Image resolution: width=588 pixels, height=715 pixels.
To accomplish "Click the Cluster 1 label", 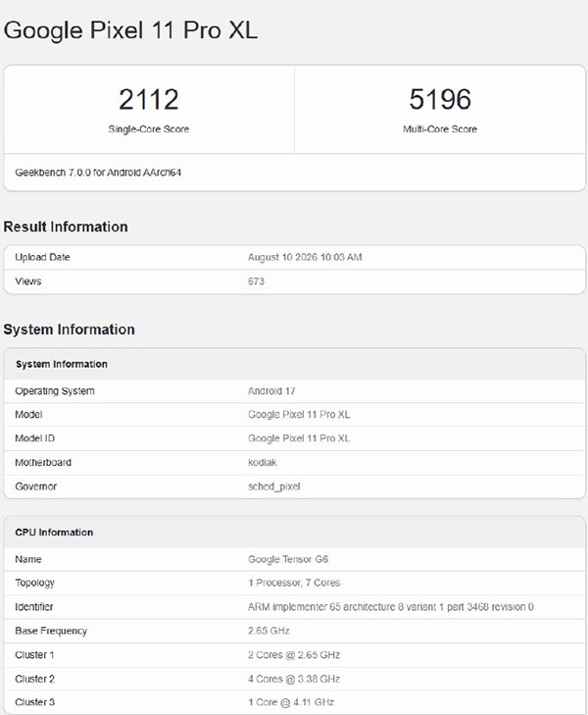I will [x=34, y=655].
